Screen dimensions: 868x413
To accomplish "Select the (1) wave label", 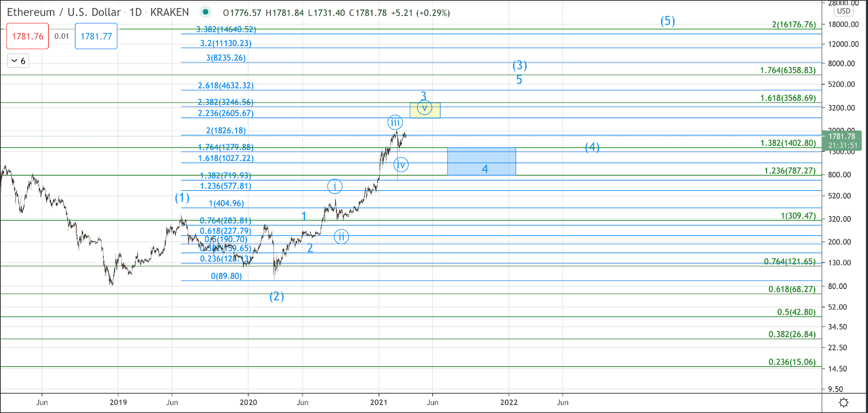I will [182, 198].
